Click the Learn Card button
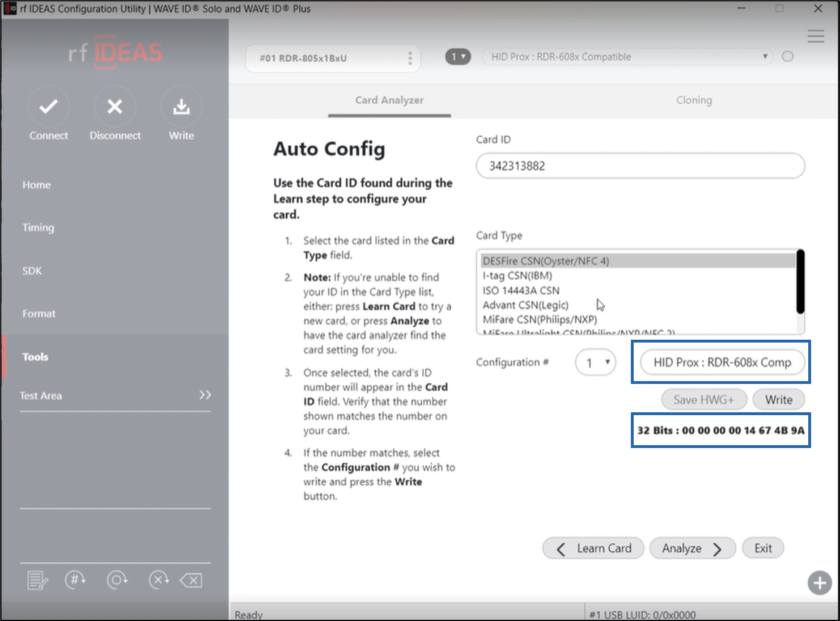 [x=593, y=548]
